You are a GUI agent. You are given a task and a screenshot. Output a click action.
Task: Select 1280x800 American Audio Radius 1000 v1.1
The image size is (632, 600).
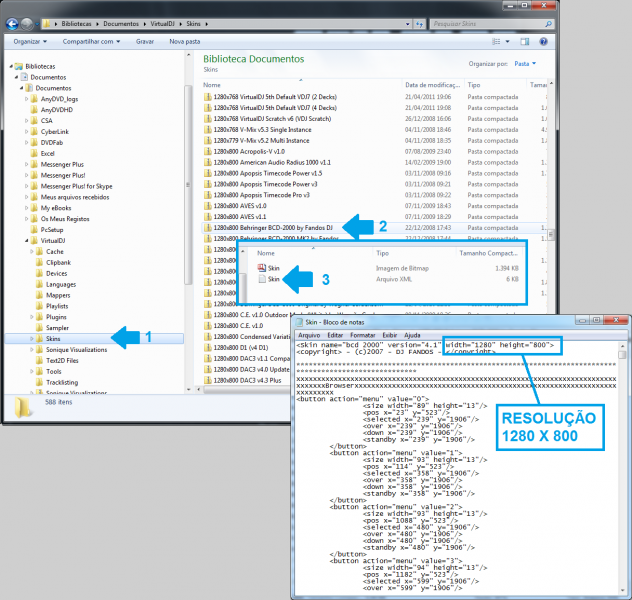(272, 162)
